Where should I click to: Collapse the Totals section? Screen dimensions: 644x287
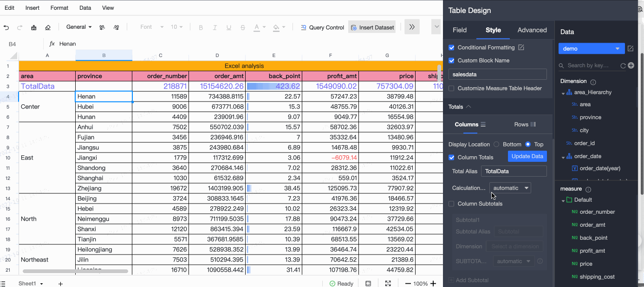point(468,107)
